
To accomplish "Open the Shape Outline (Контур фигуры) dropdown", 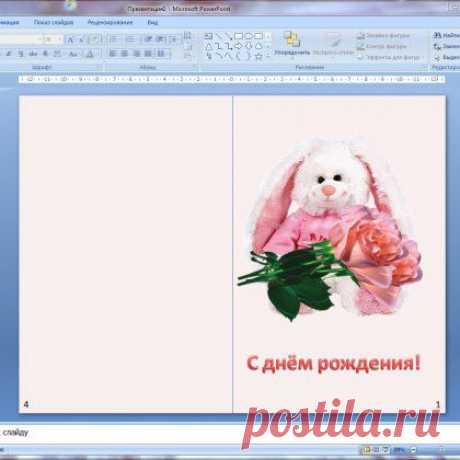I will pyautogui.click(x=382, y=46).
